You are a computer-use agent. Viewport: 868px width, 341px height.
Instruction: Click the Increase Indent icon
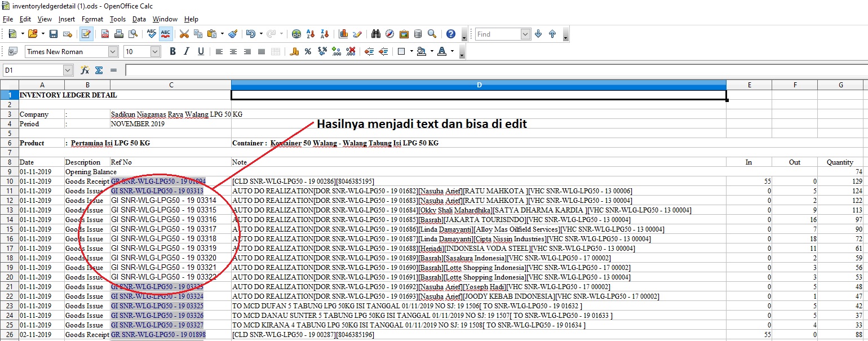pos(383,51)
